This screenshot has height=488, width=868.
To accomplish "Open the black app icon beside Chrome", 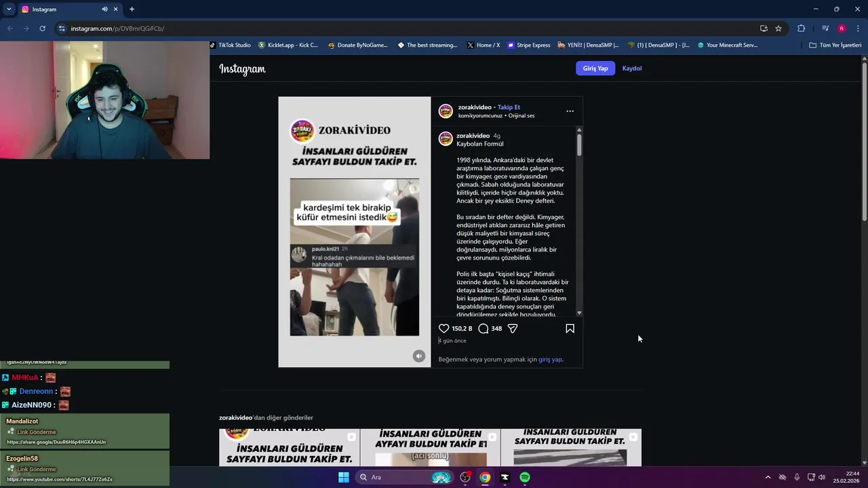I will [x=505, y=477].
